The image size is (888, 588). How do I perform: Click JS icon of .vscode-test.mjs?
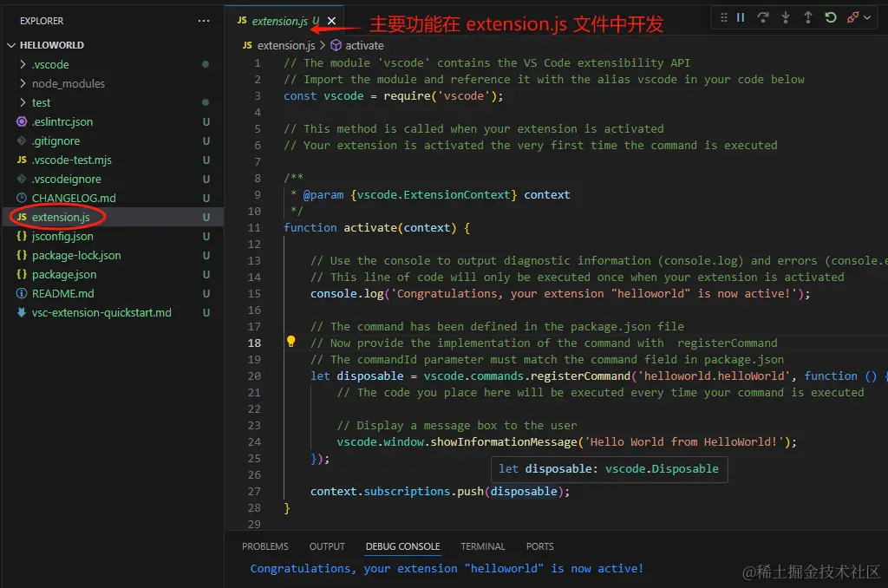[22, 160]
